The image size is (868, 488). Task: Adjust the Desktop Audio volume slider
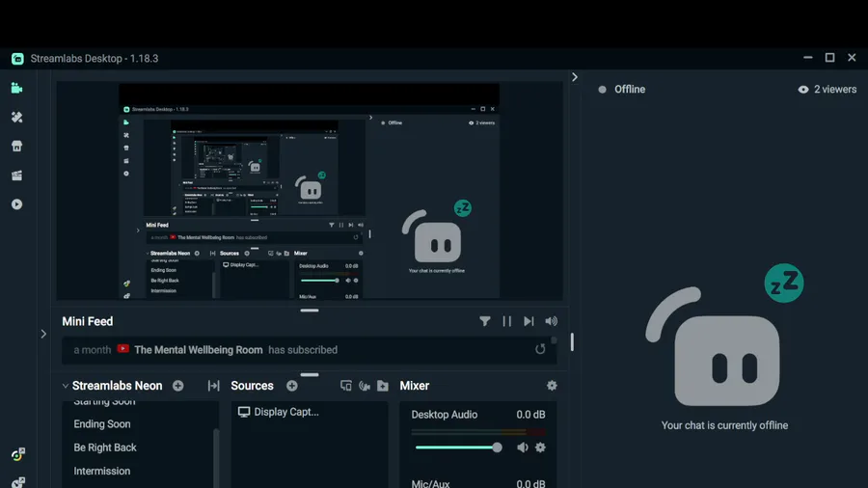[459, 447]
